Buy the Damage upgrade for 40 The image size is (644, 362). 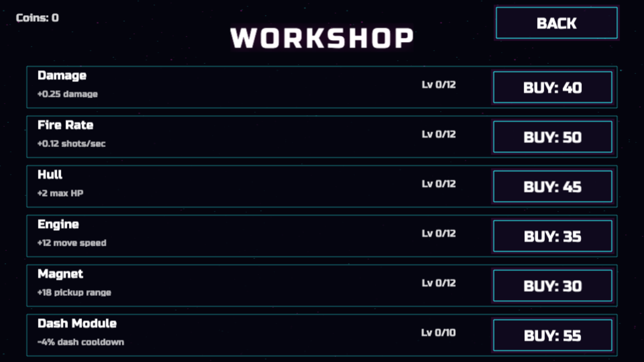click(552, 87)
